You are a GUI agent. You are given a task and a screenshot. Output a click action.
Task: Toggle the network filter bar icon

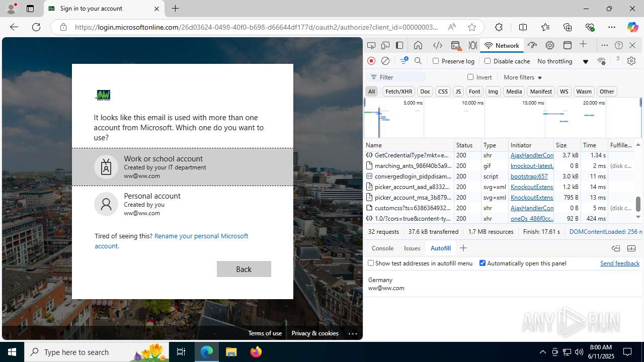click(x=404, y=61)
